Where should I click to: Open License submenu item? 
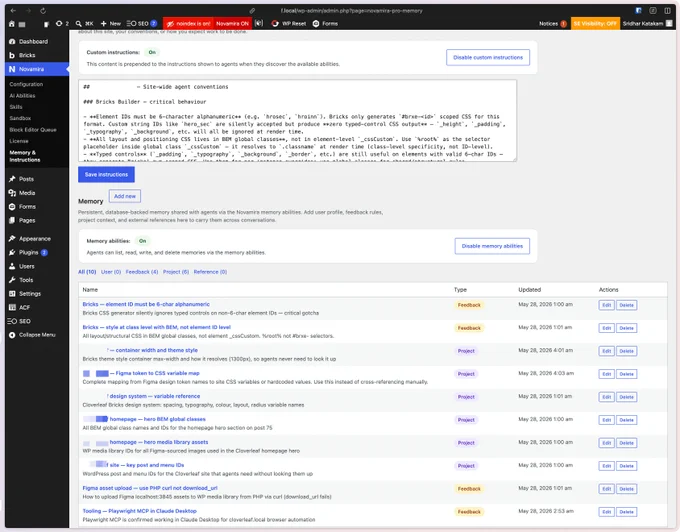19,141
